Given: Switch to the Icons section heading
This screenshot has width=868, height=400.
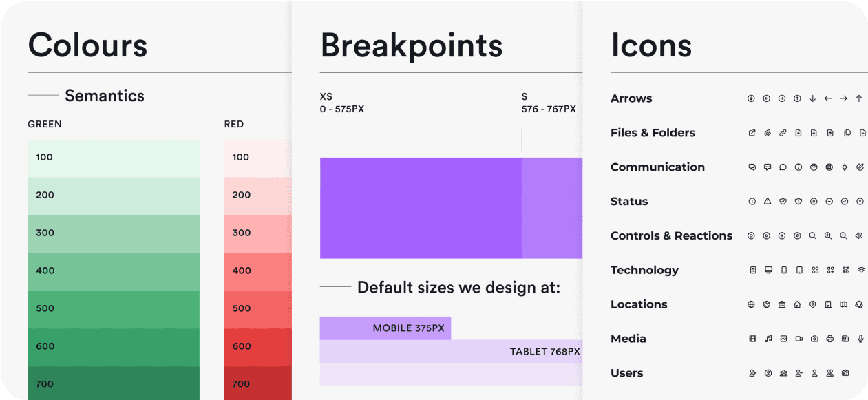Looking at the screenshot, I should [x=651, y=45].
